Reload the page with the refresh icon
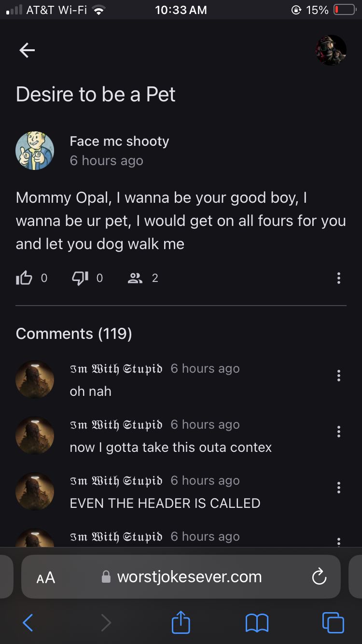 click(319, 577)
